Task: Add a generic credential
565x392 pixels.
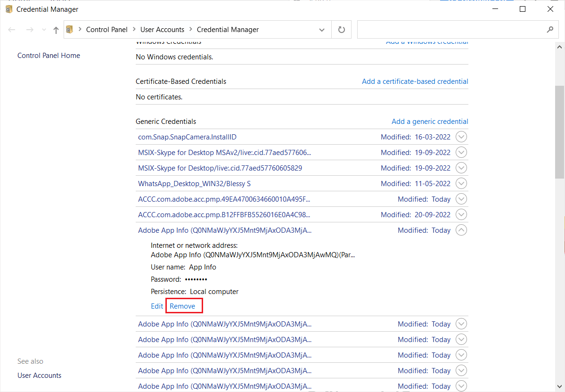Action: 430,122
